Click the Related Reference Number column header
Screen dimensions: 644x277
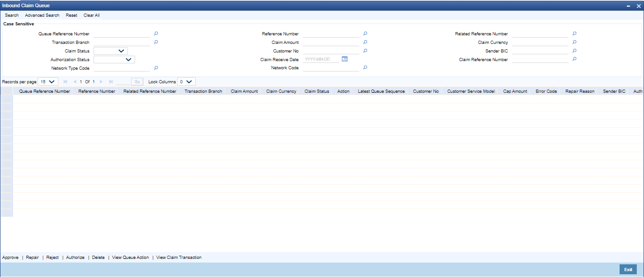tap(150, 91)
